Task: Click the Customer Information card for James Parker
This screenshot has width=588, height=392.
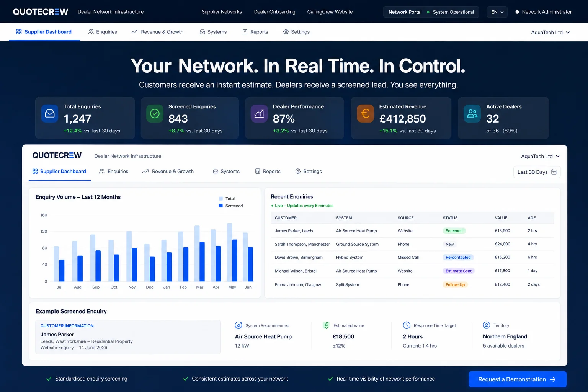Action: click(128, 337)
